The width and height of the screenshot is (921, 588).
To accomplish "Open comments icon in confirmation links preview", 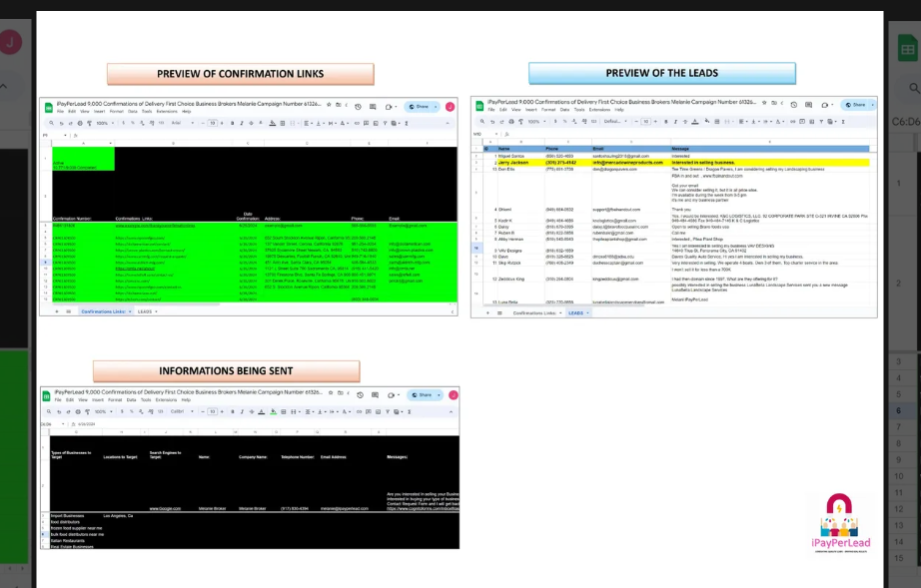I will tap(373, 107).
